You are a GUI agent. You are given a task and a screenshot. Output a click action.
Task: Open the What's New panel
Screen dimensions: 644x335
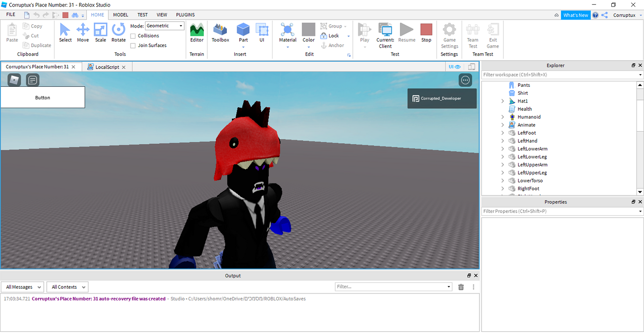[x=575, y=14]
